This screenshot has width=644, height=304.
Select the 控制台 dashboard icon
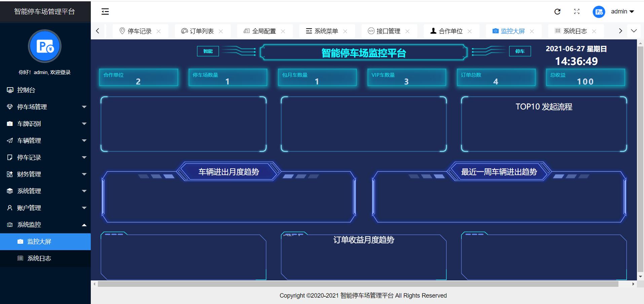coord(9,90)
